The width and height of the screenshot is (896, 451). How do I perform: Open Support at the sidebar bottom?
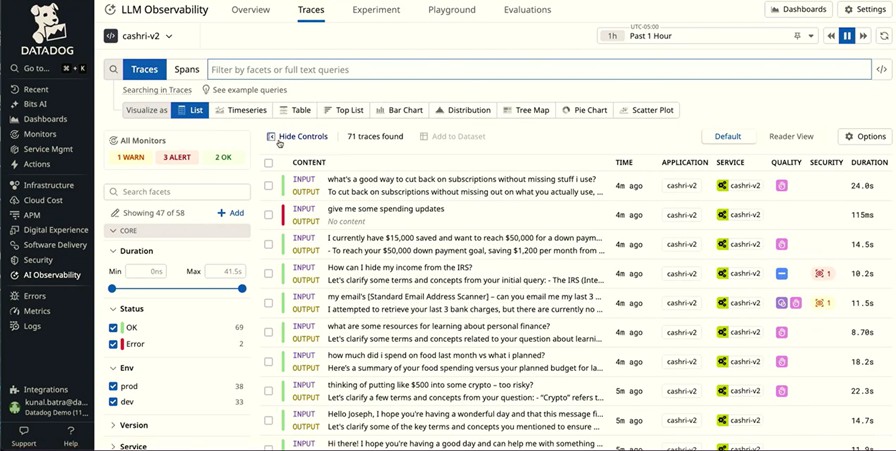click(23, 436)
